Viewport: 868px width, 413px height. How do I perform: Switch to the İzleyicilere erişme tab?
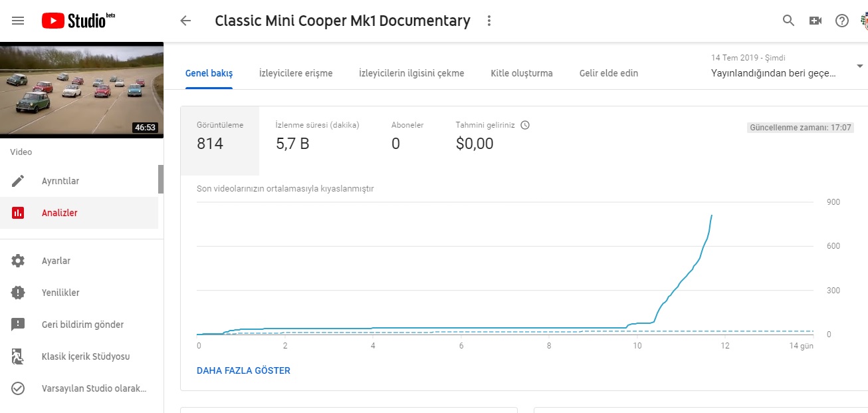tap(296, 73)
